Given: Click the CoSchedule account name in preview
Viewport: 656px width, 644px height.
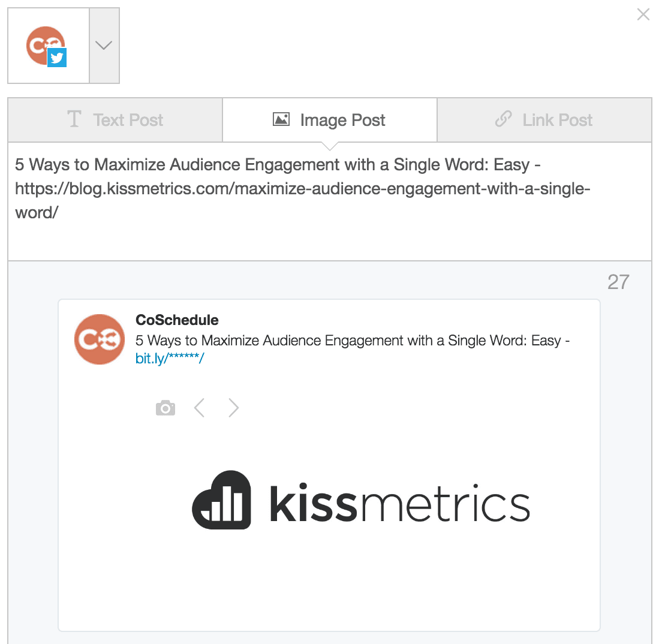Looking at the screenshot, I should coord(177,320).
